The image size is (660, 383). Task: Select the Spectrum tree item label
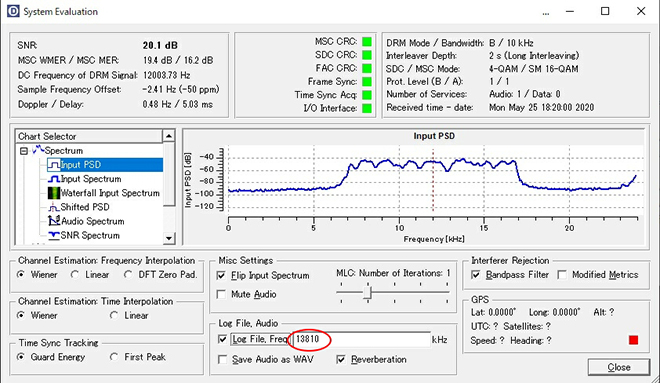pyautogui.click(x=64, y=151)
